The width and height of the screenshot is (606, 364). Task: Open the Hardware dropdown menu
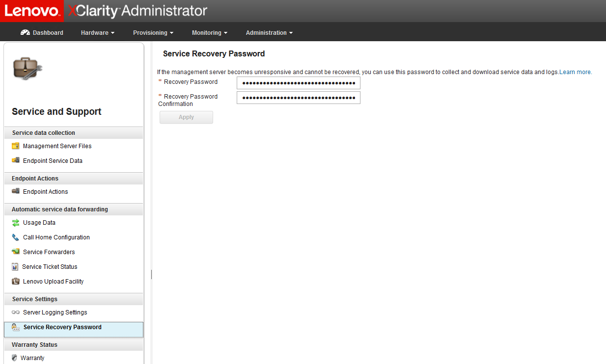[98, 33]
